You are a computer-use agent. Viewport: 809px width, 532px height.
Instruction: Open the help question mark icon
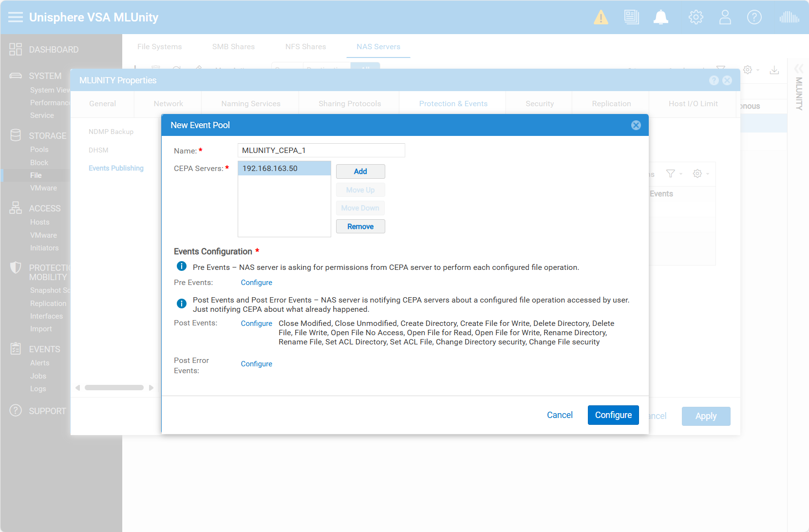754,18
